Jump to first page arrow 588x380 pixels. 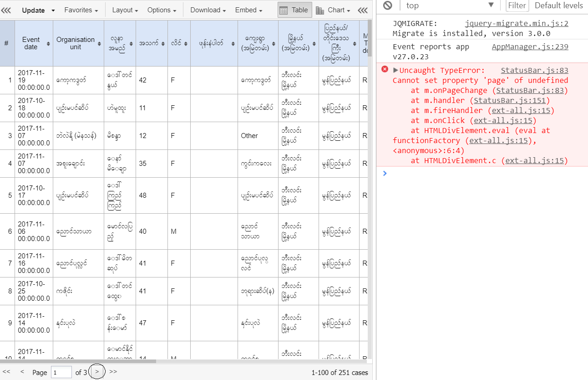click(x=6, y=372)
